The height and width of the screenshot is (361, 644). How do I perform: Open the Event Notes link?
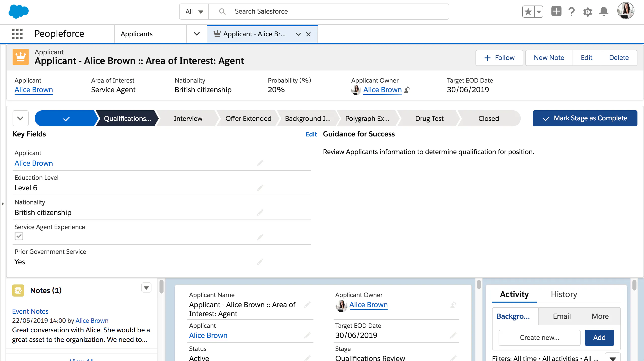pos(30,311)
